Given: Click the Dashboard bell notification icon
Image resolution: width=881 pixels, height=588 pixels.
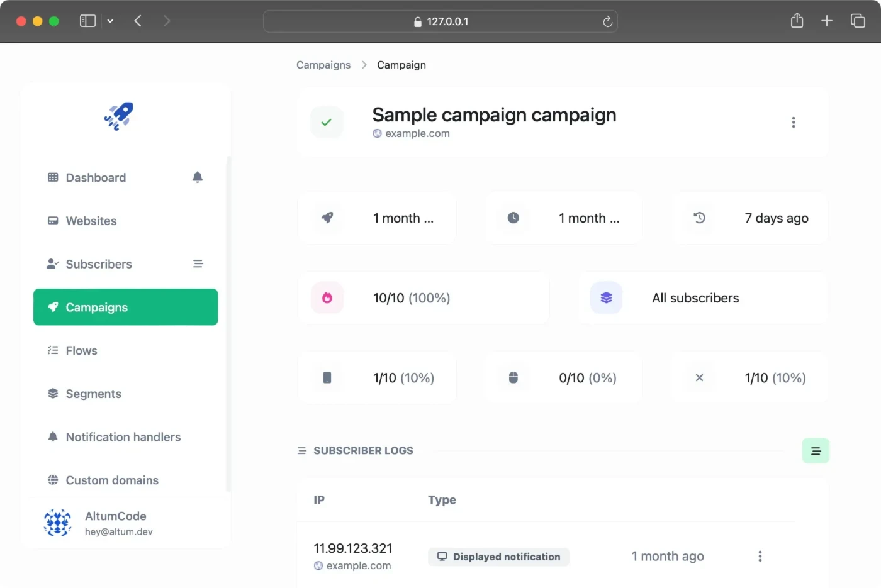Looking at the screenshot, I should click(x=198, y=177).
